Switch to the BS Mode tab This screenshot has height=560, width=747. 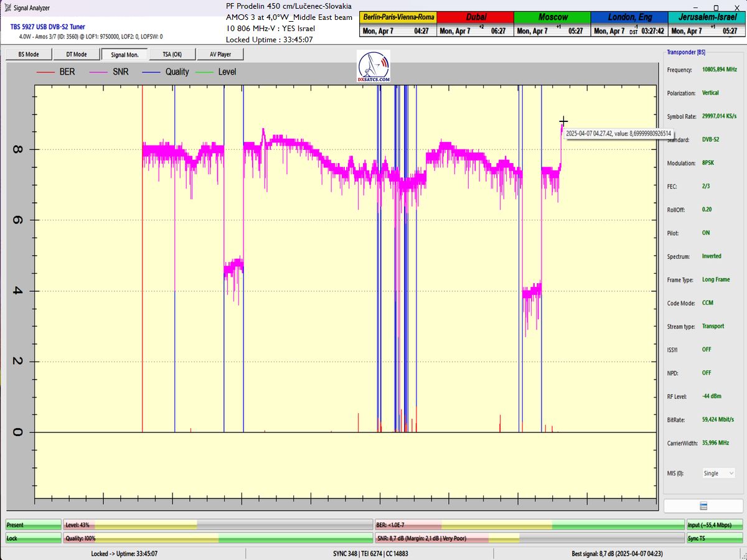point(28,55)
